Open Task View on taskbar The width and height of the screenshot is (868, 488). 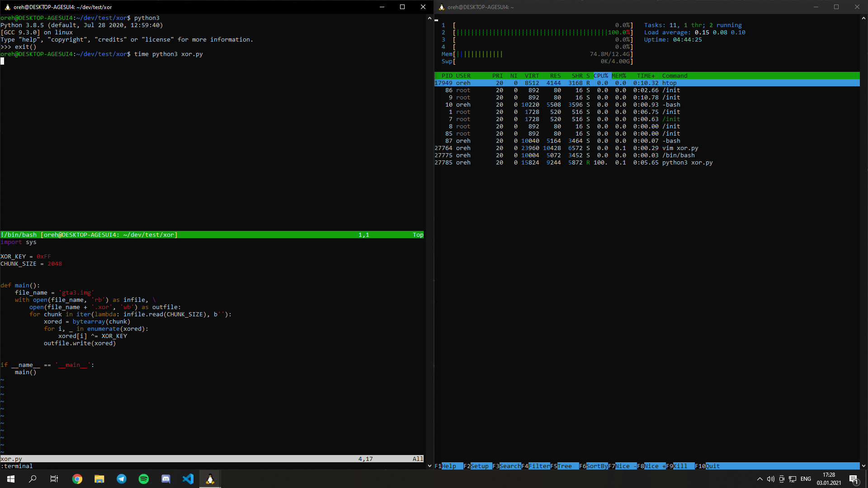tap(54, 479)
